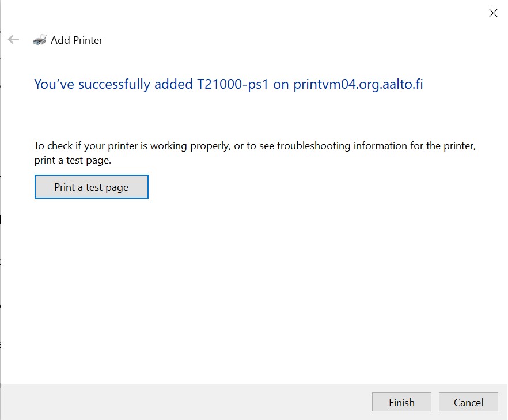Viewport: 508px width, 420px height.
Task: Dismiss the window using the close icon
Action: [493, 13]
